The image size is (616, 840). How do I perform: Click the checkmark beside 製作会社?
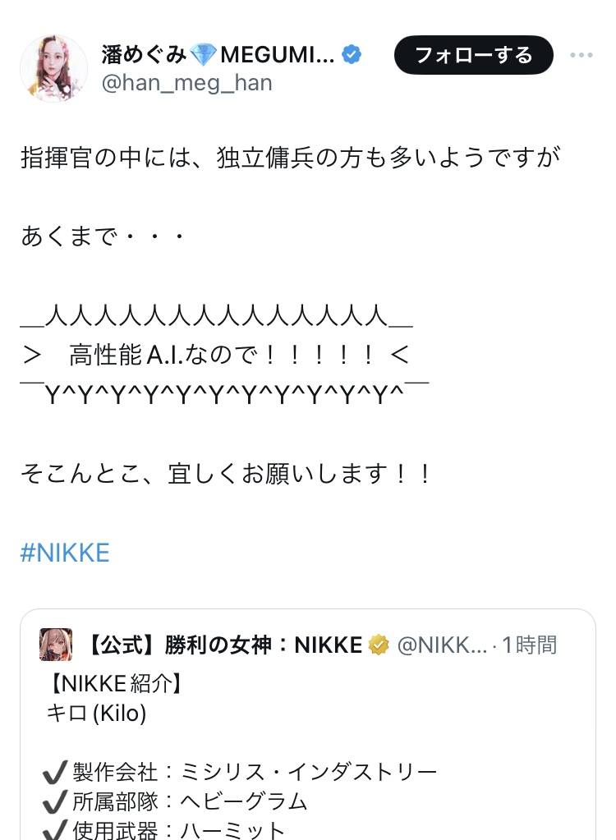(x=54, y=773)
